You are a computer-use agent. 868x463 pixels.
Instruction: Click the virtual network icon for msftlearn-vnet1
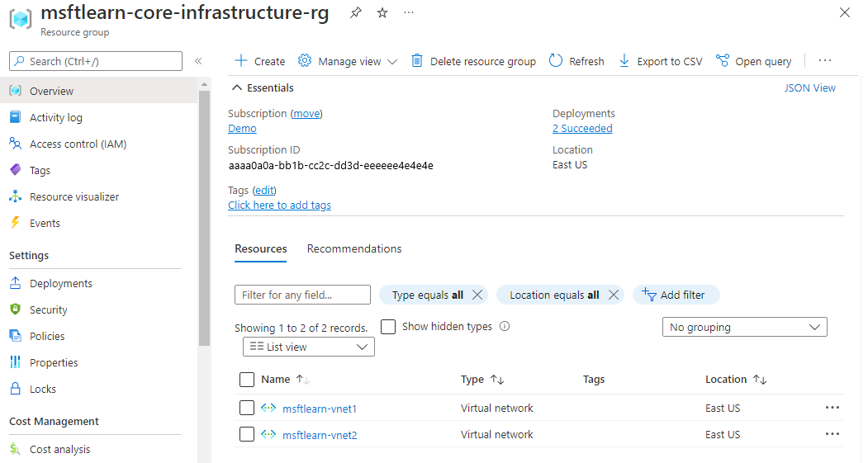[x=268, y=409]
